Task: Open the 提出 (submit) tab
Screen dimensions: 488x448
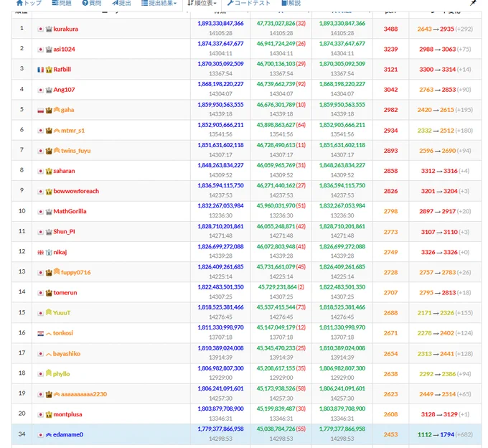Action: (x=121, y=3)
